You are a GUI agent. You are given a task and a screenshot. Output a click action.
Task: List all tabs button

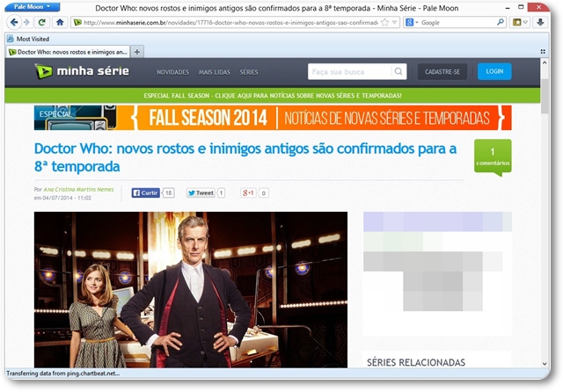point(543,52)
